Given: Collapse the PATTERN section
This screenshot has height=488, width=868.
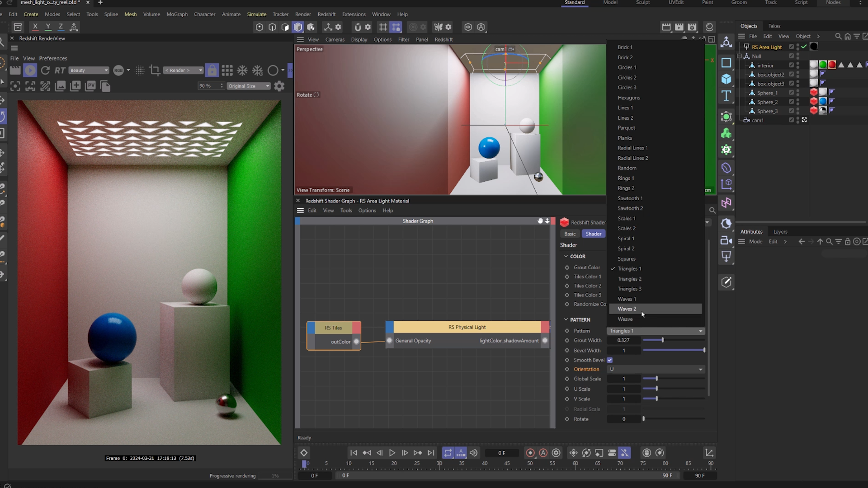Looking at the screenshot, I should click(566, 319).
